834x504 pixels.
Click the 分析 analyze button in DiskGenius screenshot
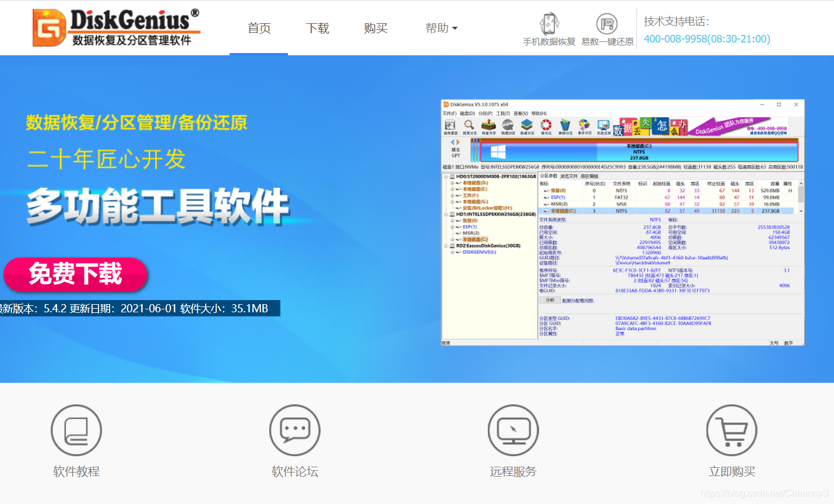coord(550,300)
